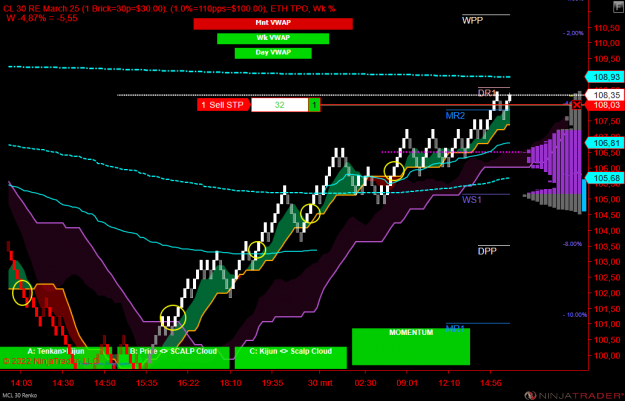Click the Day VWAP green indicator bar
This screenshot has width=625, height=401.
tap(273, 53)
